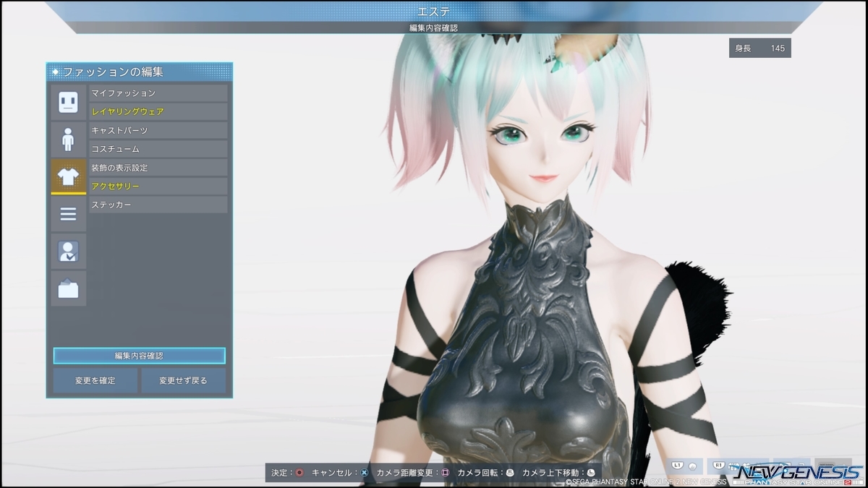Click the 編集内容確認 subtitle under エステ
The width and height of the screenshot is (868, 488).
point(433,27)
